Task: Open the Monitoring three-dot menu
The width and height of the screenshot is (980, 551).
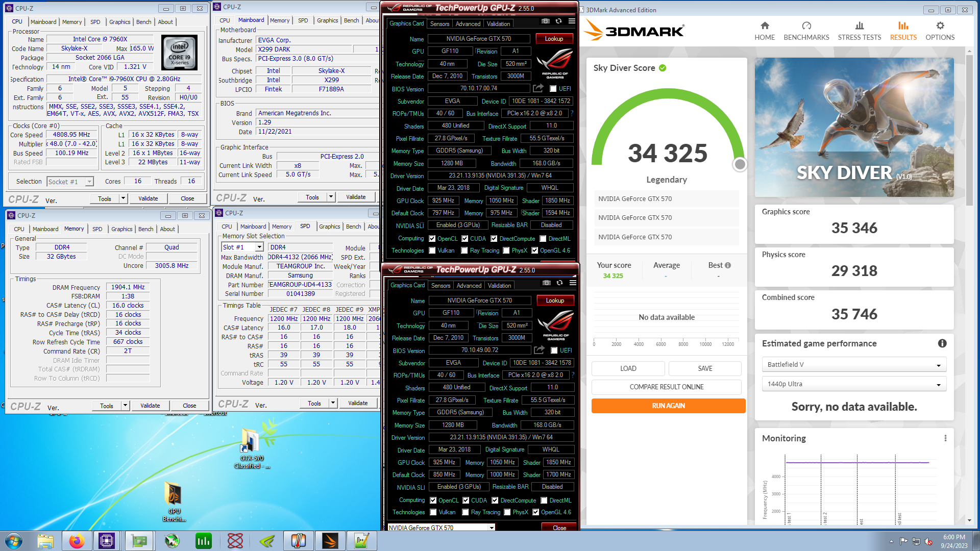Action: (x=945, y=438)
